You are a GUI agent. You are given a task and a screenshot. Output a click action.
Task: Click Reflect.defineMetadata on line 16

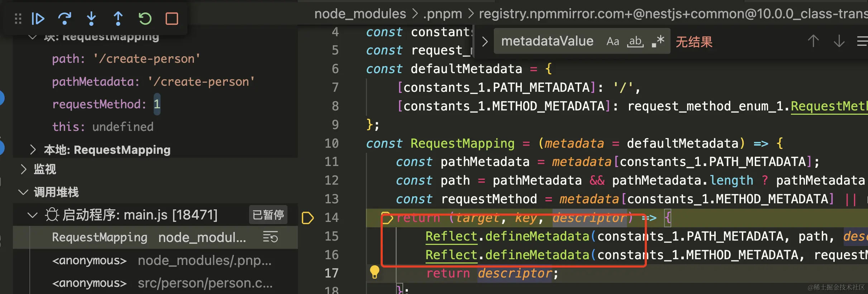pyautogui.click(x=507, y=255)
